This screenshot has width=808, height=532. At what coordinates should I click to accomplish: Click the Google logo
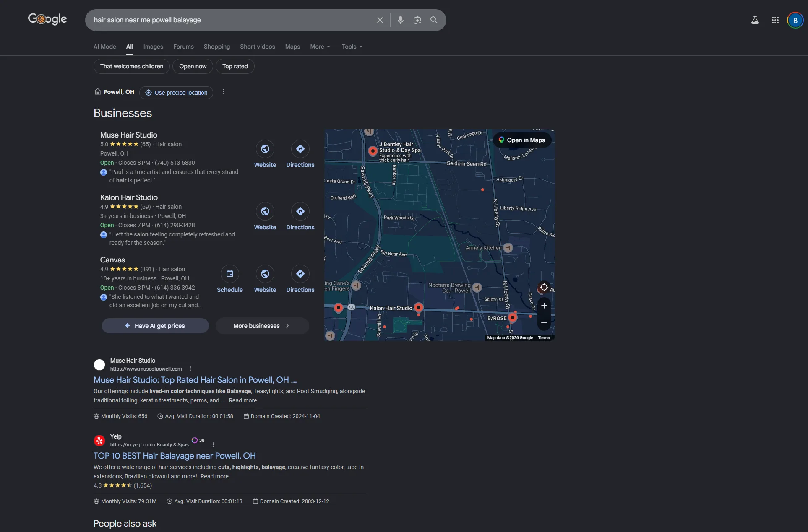(47, 19)
